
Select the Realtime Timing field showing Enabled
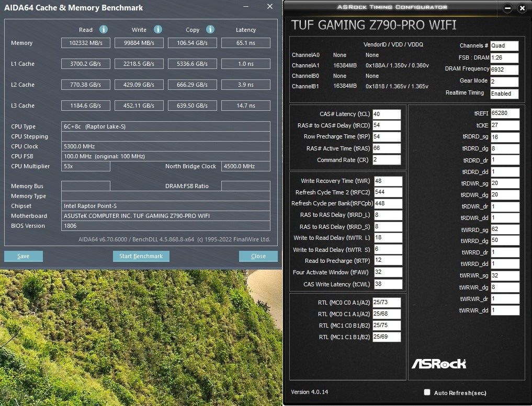click(x=504, y=94)
